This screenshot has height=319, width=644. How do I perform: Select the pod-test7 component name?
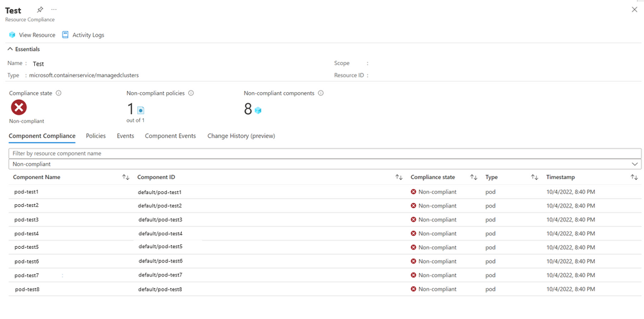click(26, 275)
